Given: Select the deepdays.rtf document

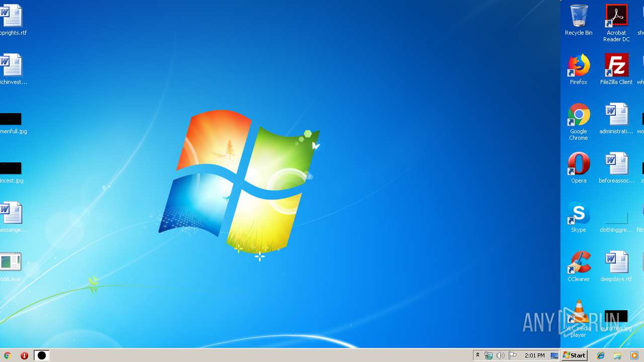Looking at the screenshot, I should (x=616, y=266).
